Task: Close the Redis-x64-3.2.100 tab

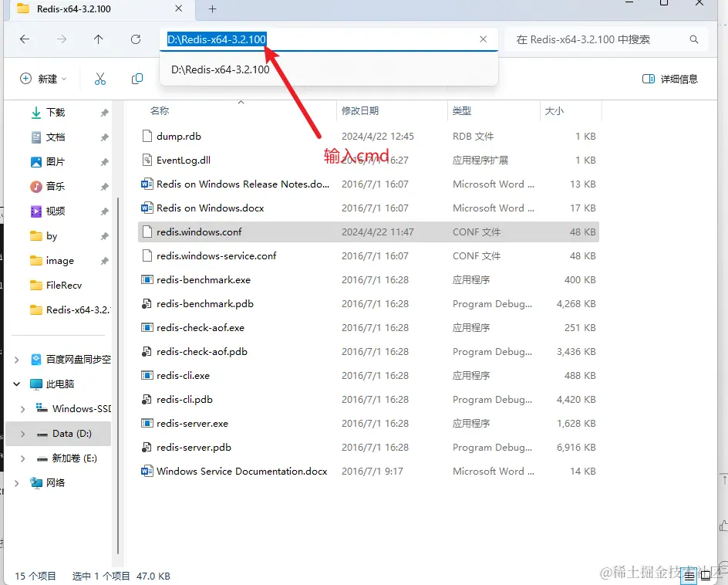Action: click(x=179, y=8)
